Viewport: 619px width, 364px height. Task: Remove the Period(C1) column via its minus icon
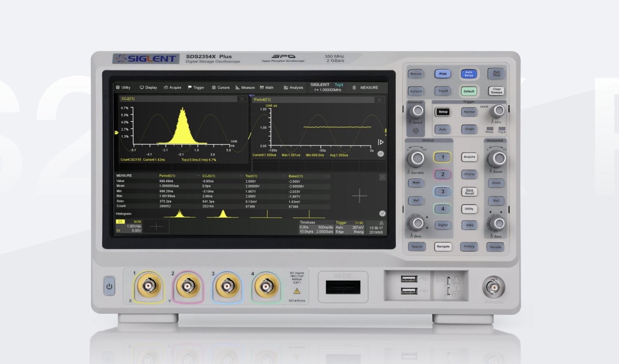pyautogui.click(x=199, y=176)
